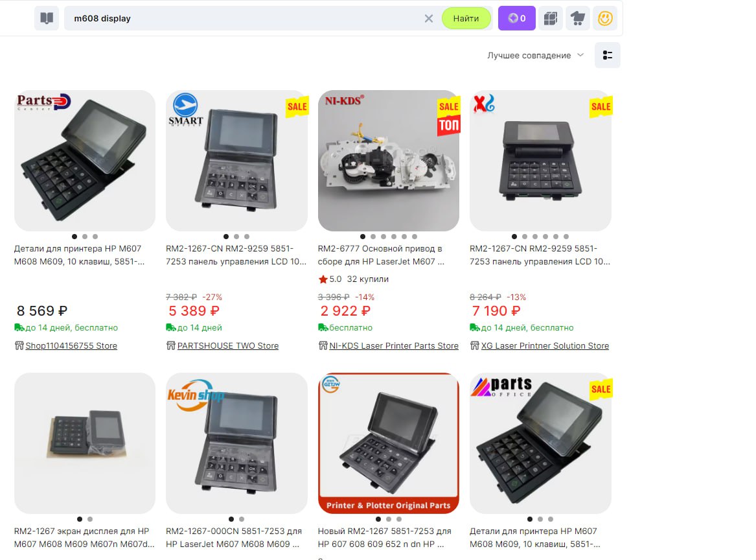Switch to list view layout icon
Viewport: 756px width, 560px height.
pyautogui.click(x=608, y=55)
